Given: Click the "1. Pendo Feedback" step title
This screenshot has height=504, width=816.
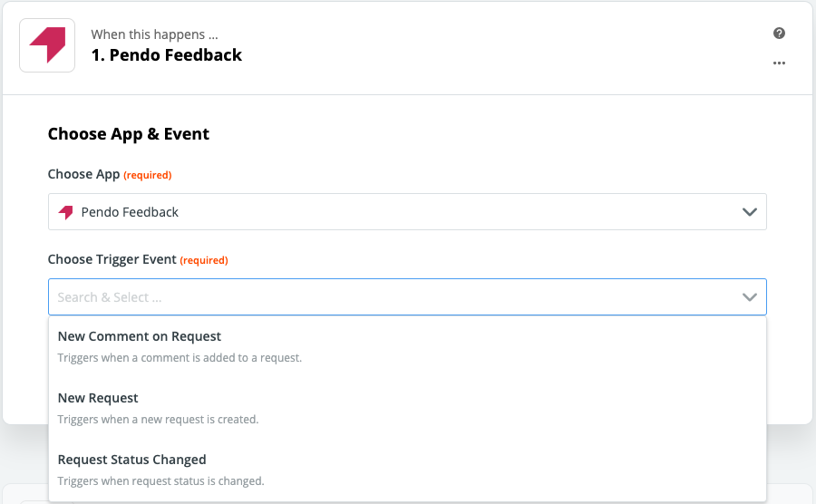Looking at the screenshot, I should [167, 55].
